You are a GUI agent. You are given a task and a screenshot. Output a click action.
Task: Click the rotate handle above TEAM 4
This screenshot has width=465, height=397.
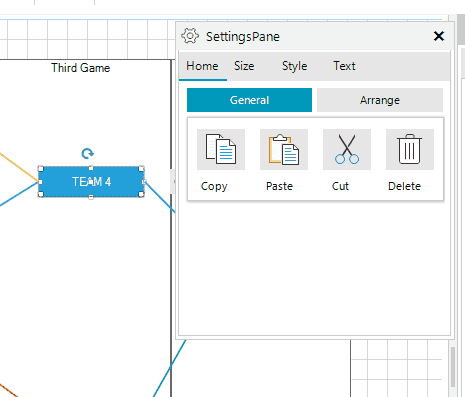[88, 154]
